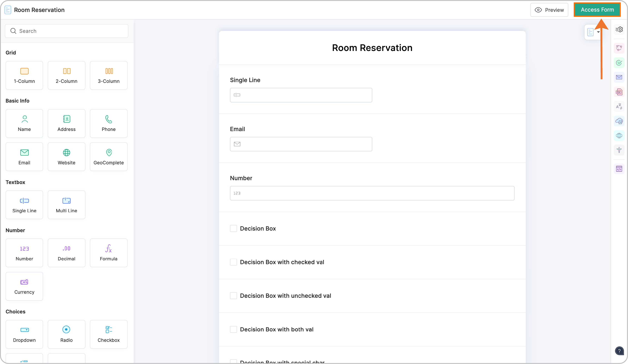Add the Dropdown field from Choices
The width and height of the screenshot is (628, 364).
pyautogui.click(x=24, y=334)
